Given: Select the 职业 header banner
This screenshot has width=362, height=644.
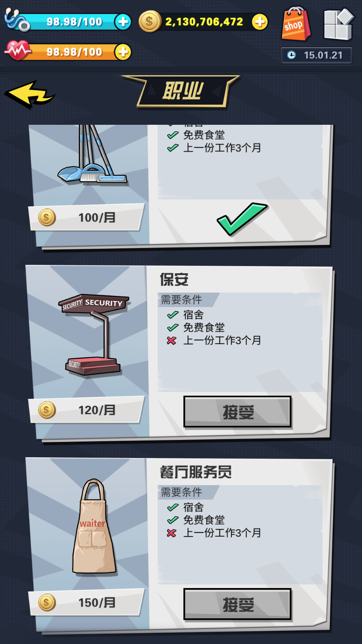Looking at the screenshot, I should point(183,91).
